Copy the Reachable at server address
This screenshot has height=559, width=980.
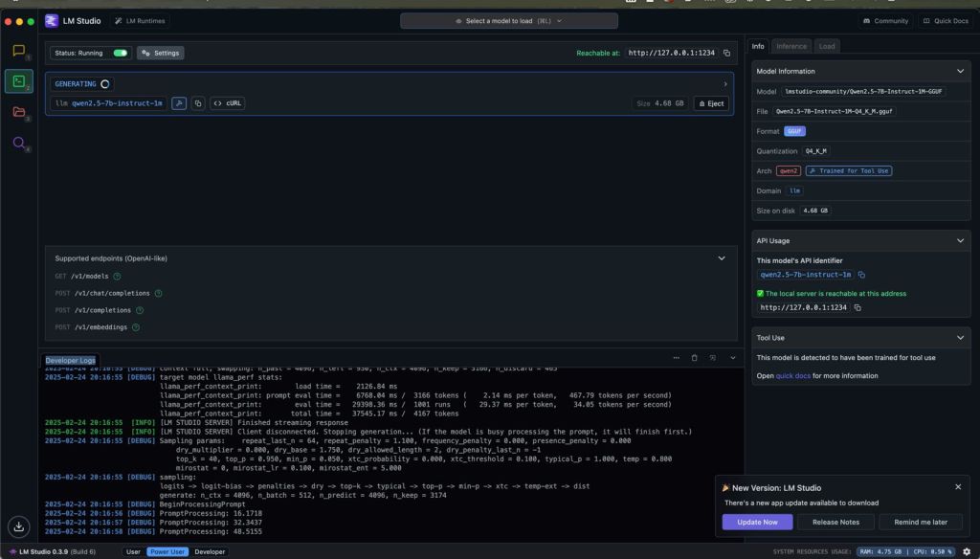point(726,54)
